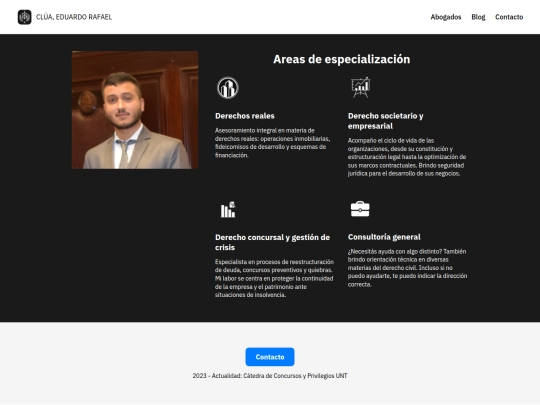Click the paragraph starting ¿Necesitás ayuda con algo distinto
Viewport: 540px width, 405px height.
click(407, 268)
